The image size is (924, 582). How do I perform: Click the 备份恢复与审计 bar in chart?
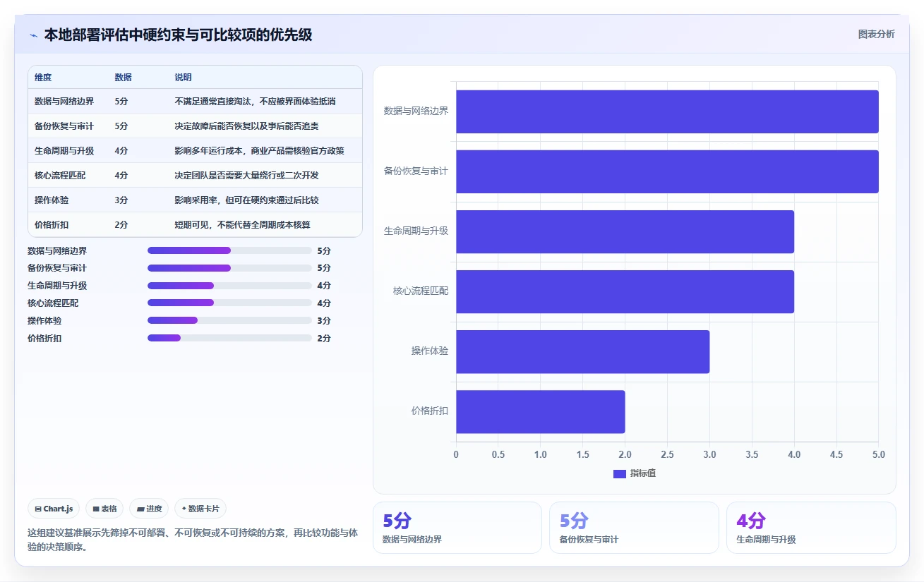[667, 171]
